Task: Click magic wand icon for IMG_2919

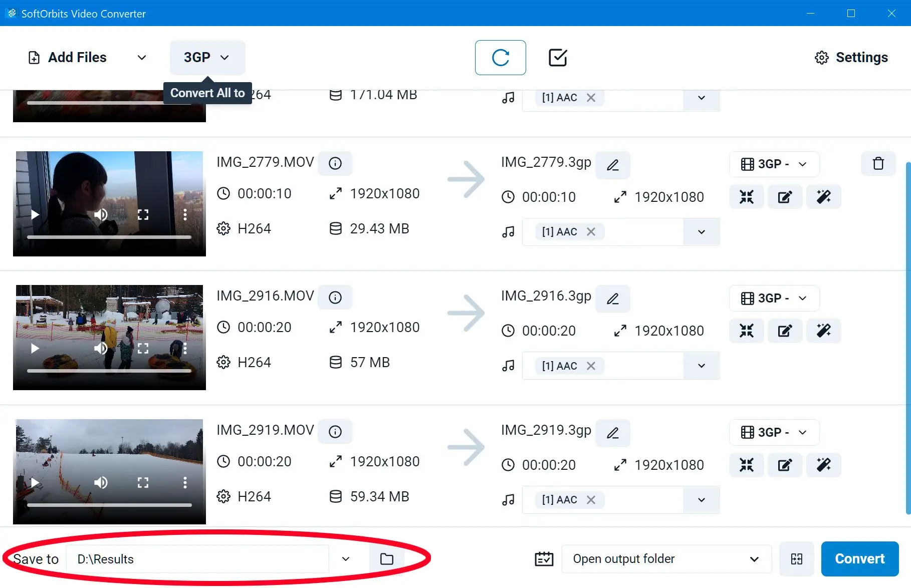Action: (x=824, y=465)
